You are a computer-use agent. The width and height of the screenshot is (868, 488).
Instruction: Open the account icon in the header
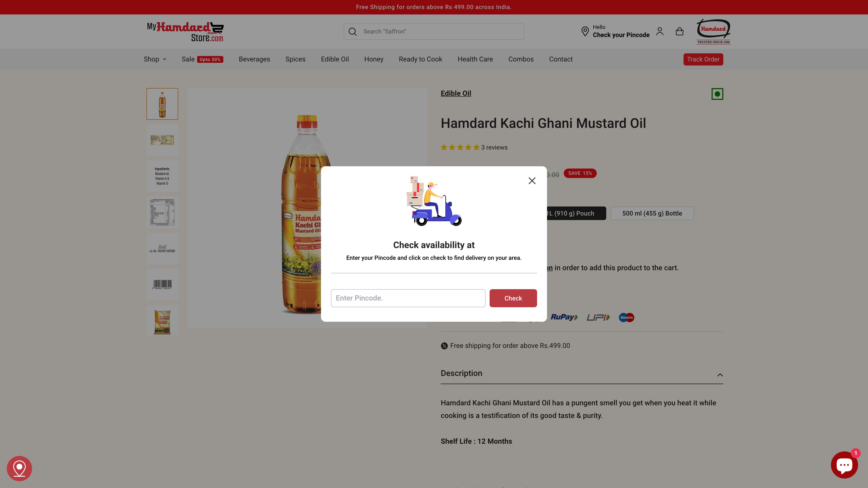pyautogui.click(x=660, y=31)
